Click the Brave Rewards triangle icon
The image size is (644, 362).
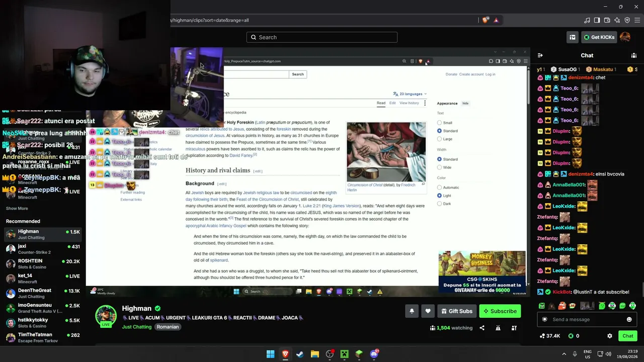496,20
